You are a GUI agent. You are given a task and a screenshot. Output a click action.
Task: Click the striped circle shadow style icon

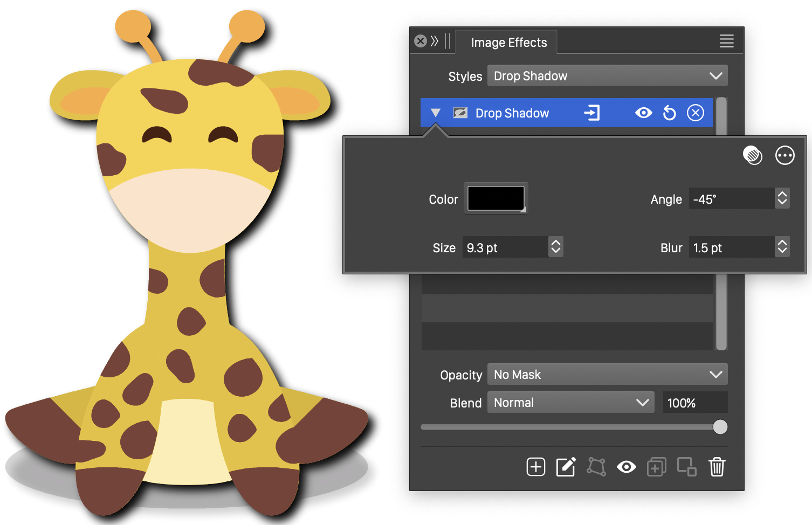click(752, 156)
